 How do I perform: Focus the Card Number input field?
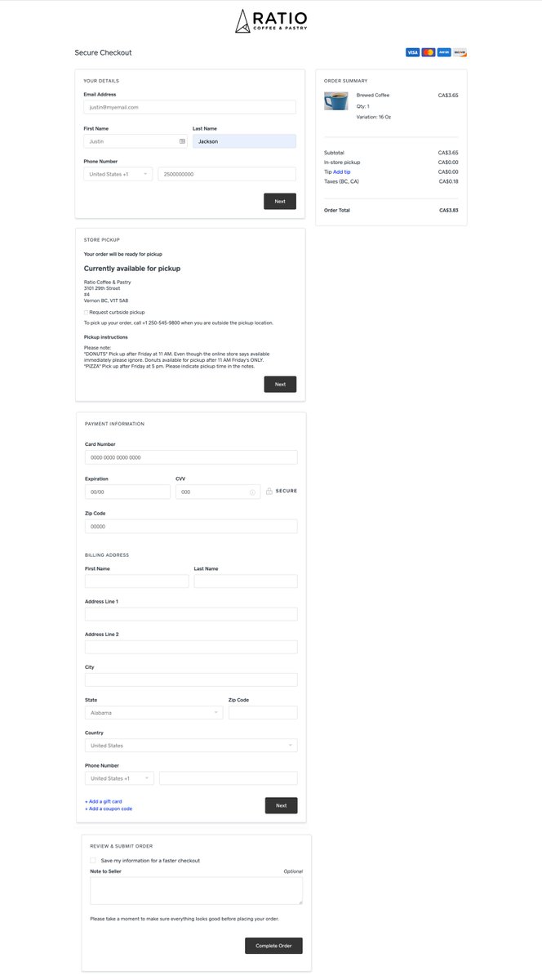191,457
